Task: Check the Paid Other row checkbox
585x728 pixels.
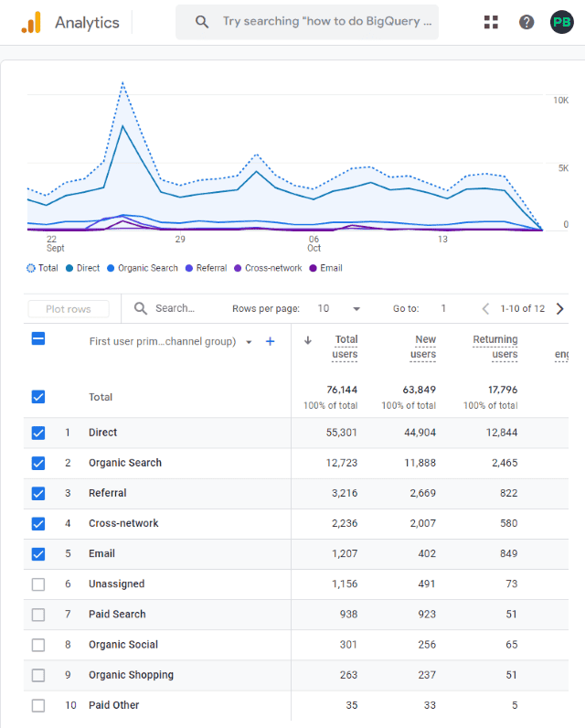Action: point(38,706)
